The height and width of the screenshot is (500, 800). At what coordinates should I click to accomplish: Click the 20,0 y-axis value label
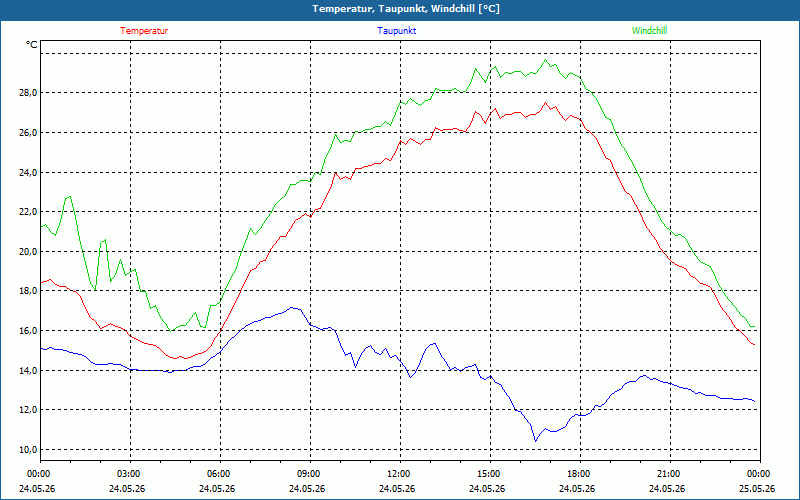[x=28, y=252]
